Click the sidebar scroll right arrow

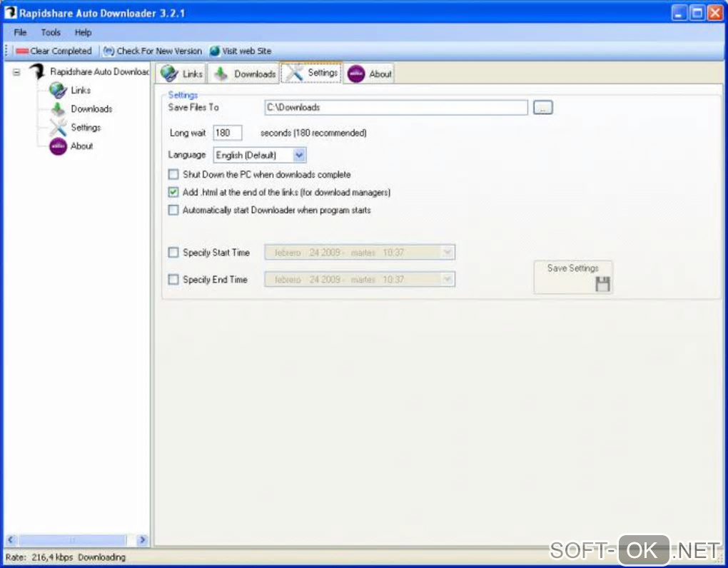pos(142,540)
